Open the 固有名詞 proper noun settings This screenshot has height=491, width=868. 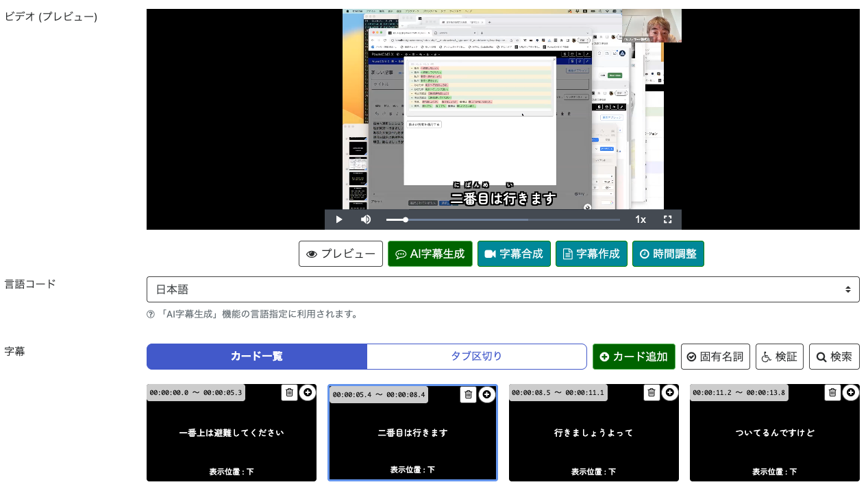point(715,357)
